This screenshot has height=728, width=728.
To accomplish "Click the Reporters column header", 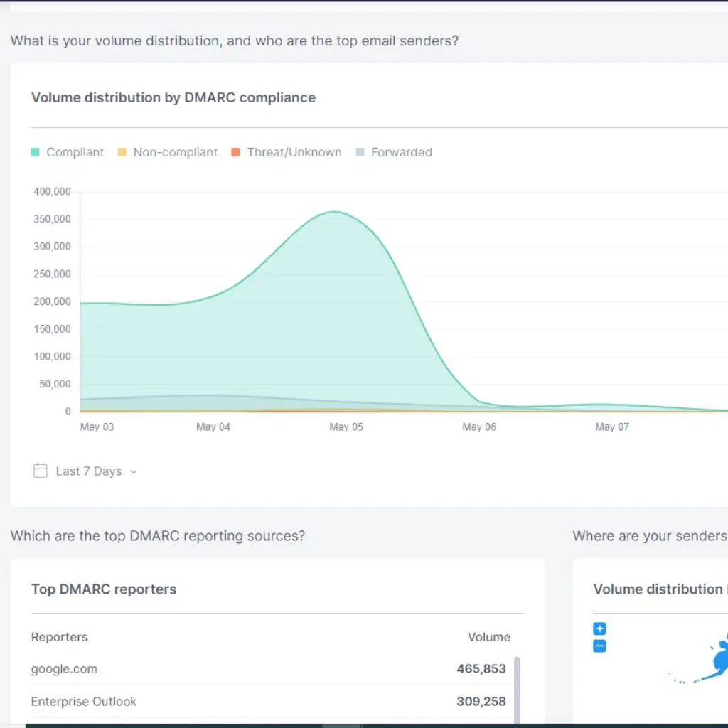I will (59, 636).
